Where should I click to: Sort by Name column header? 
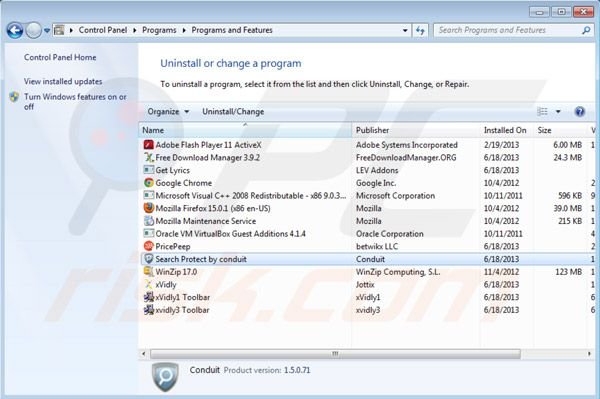click(x=245, y=130)
